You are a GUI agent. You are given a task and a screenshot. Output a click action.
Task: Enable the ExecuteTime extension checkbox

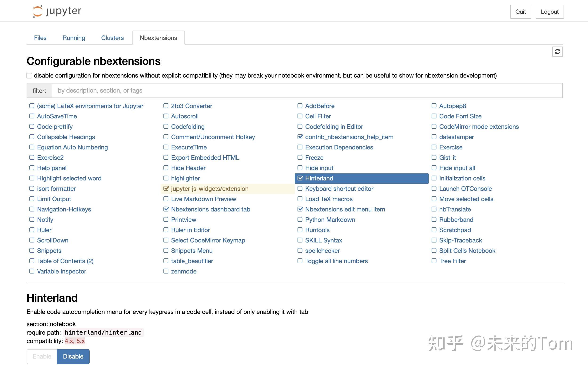tap(166, 147)
